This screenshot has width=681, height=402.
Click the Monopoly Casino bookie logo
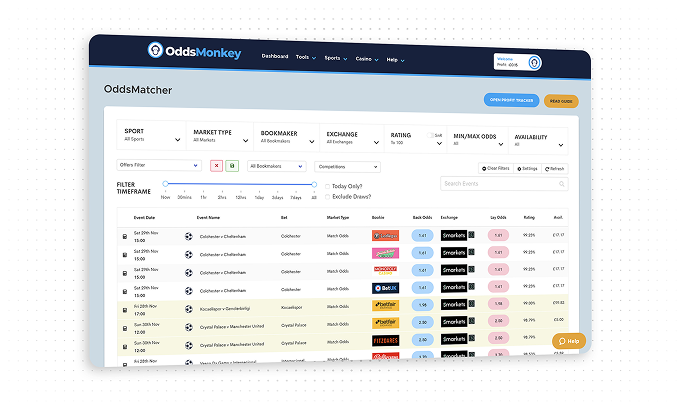[x=385, y=269]
